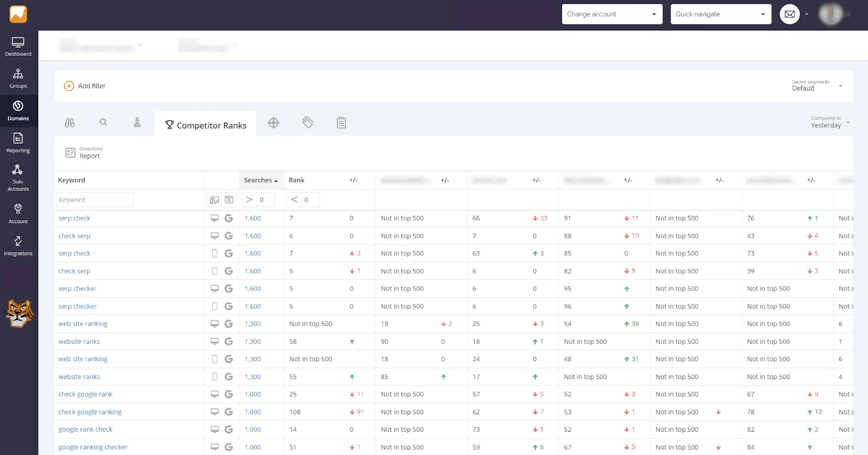The width and height of the screenshot is (868, 455).
Task: Open the tags tab icon
Action: click(308, 123)
